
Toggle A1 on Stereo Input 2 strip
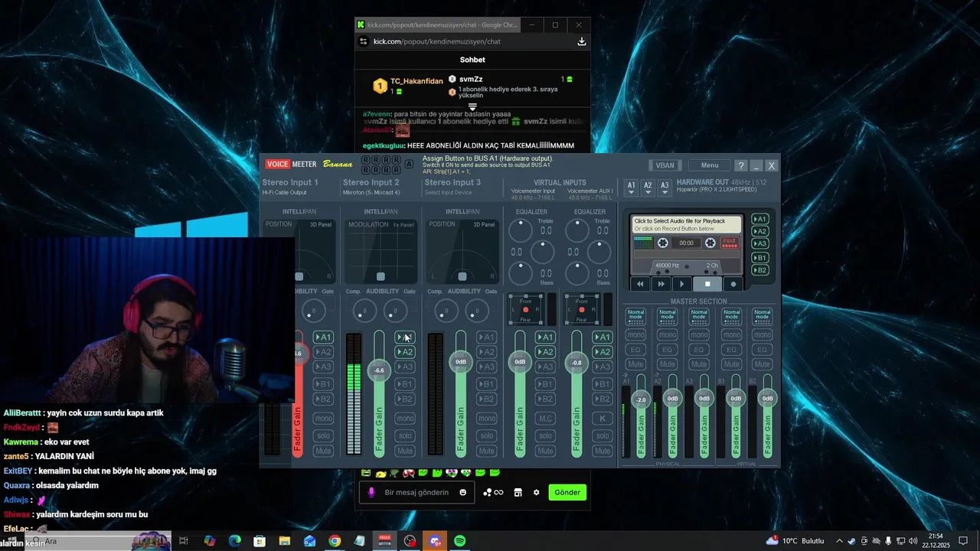(405, 337)
